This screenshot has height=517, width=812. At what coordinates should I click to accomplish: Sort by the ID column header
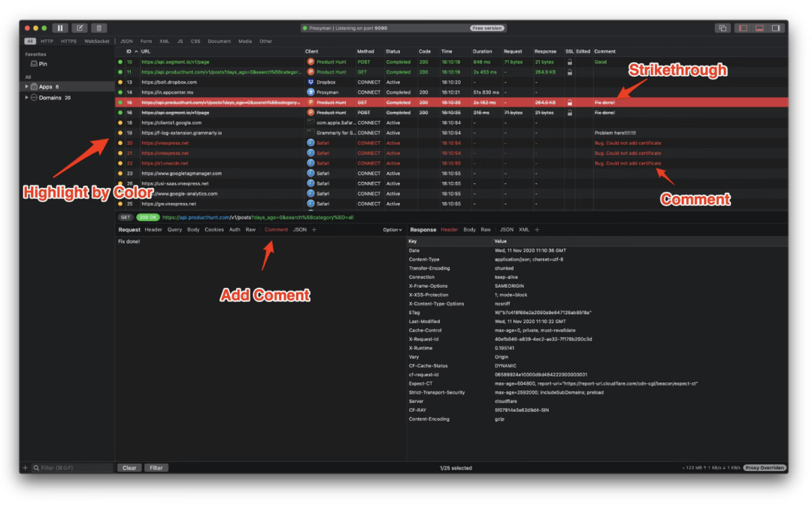pyautogui.click(x=129, y=51)
